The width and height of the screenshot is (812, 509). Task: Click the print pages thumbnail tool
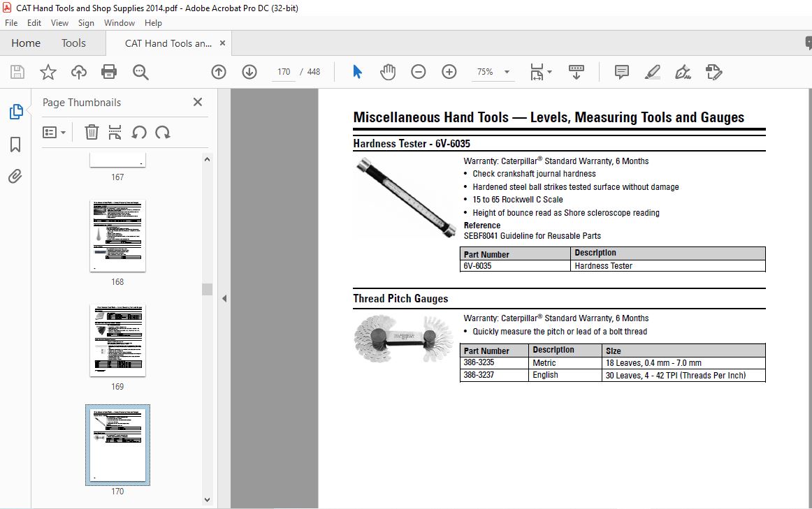tap(115, 133)
